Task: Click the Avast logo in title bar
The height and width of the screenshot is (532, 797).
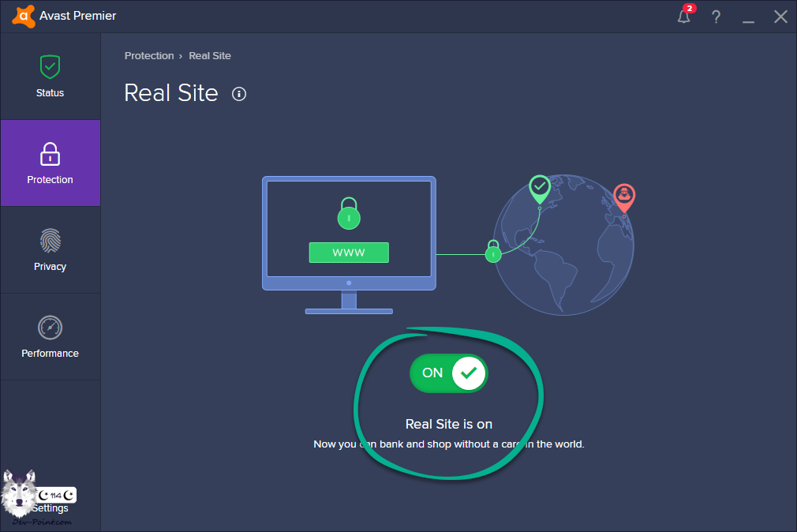Action: click(x=23, y=16)
